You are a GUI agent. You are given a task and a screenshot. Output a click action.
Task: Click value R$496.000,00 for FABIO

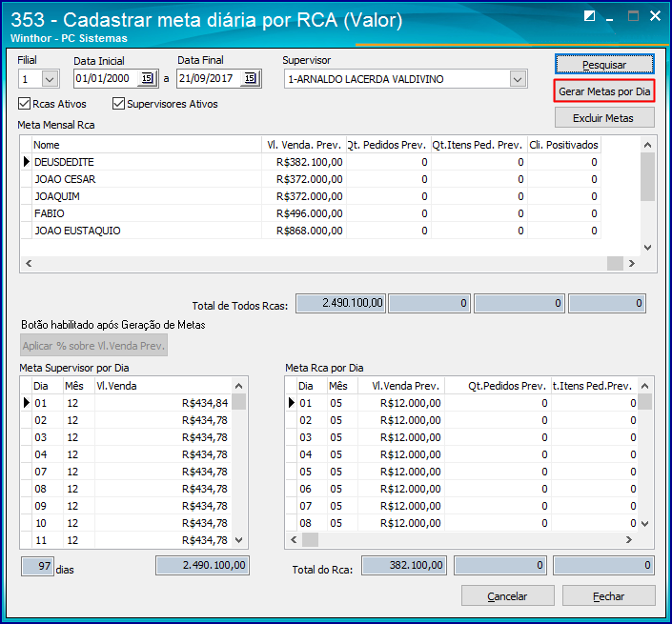tap(310, 213)
